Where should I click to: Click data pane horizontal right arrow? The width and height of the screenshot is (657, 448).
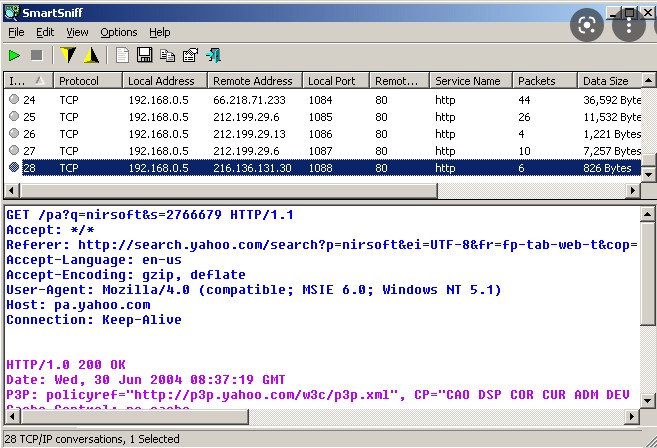(633, 417)
